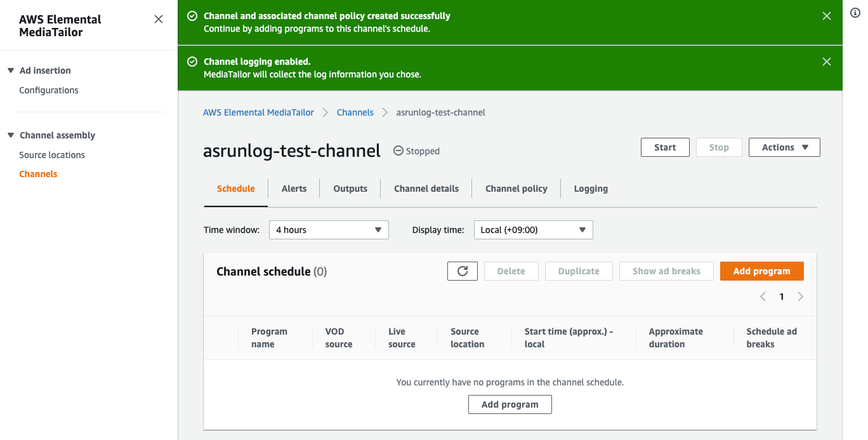Dismiss the channel logging enabled banner
The height and width of the screenshot is (440, 868).
coord(827,62)
